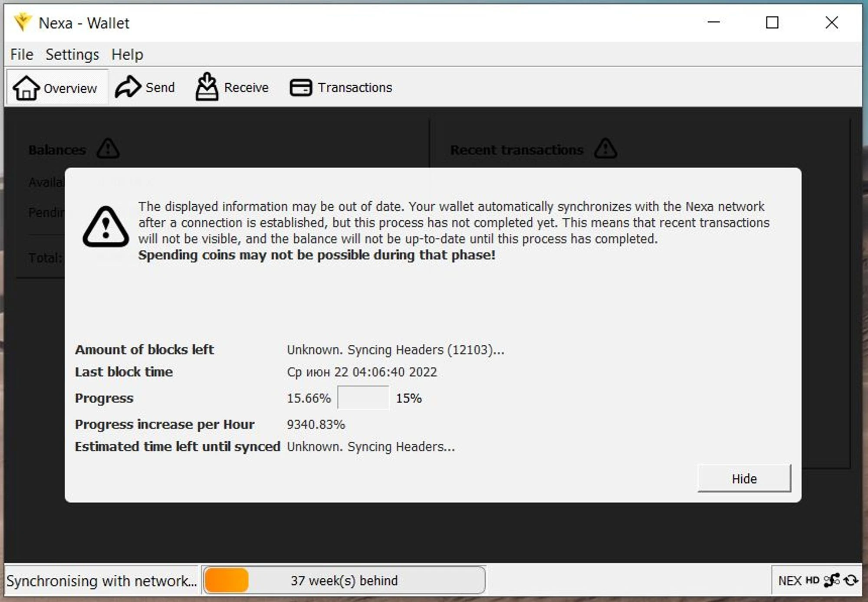Screen dimensions: 868x602
Task: Open the Settings menu
Action: click(72, 55)
